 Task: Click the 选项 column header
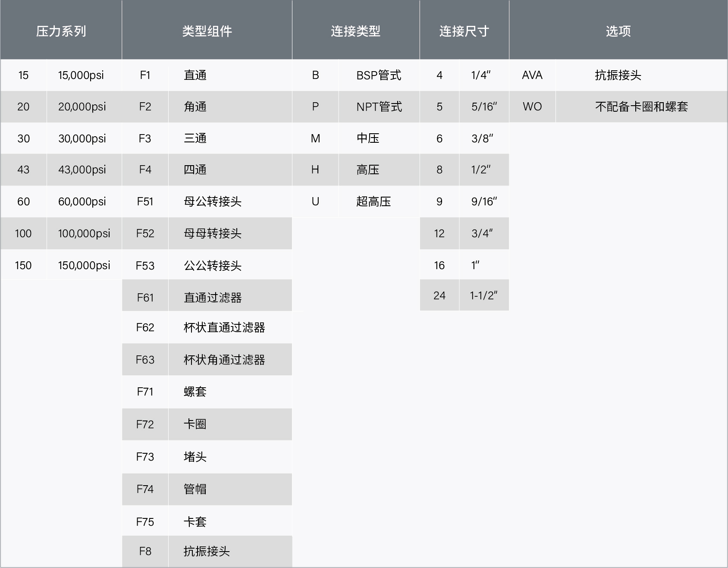(x=618, y=30)
